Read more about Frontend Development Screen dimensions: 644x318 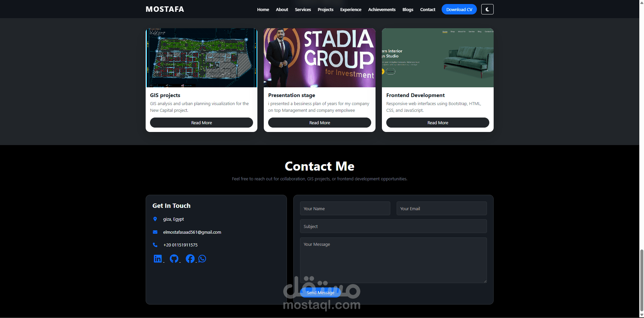(438, 123)
